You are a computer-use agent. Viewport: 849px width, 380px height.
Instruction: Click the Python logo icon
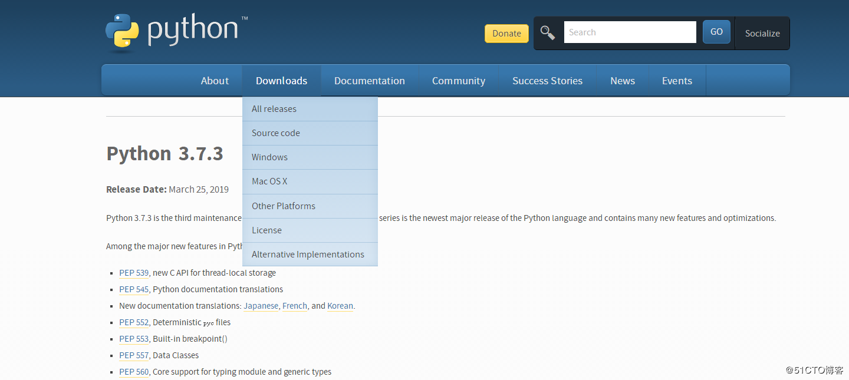tap(122, 31)
